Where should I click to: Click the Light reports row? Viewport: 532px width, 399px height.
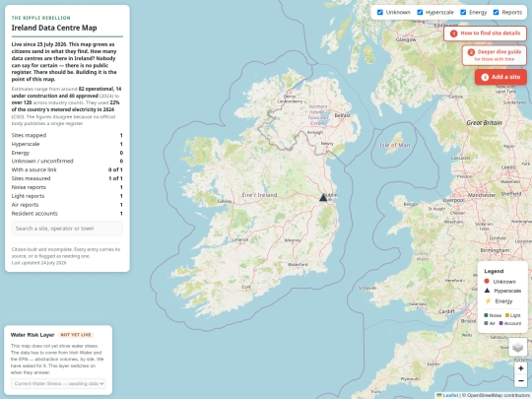tap(67, 196)
